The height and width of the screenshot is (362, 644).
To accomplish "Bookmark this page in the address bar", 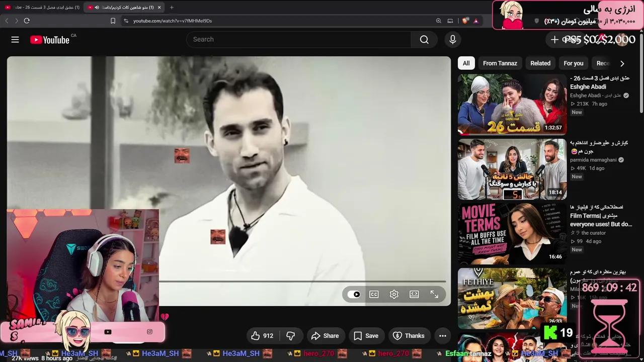I will coord(113,21).
